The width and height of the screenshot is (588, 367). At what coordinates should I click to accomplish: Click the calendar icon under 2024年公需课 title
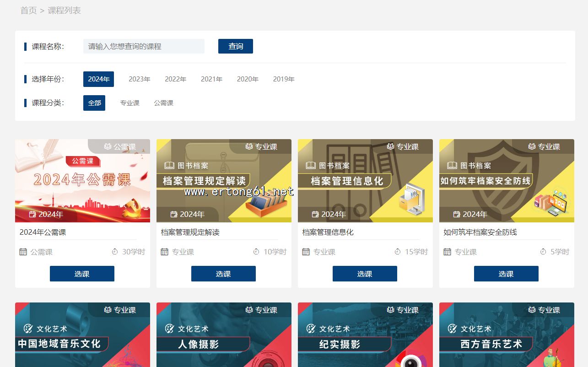click(23, 252)
